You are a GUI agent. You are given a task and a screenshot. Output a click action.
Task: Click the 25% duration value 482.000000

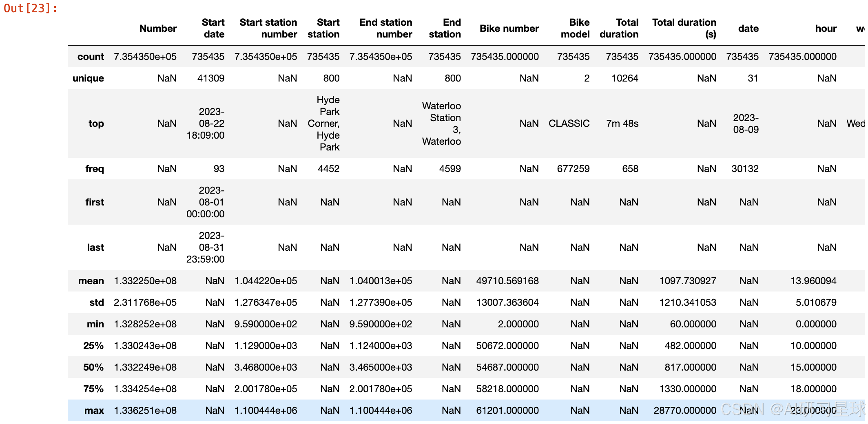point(690,346)
